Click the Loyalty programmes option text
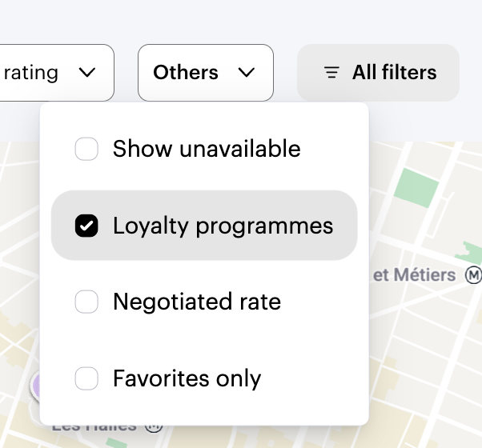The image size is (482, 448). click(223, 226)
